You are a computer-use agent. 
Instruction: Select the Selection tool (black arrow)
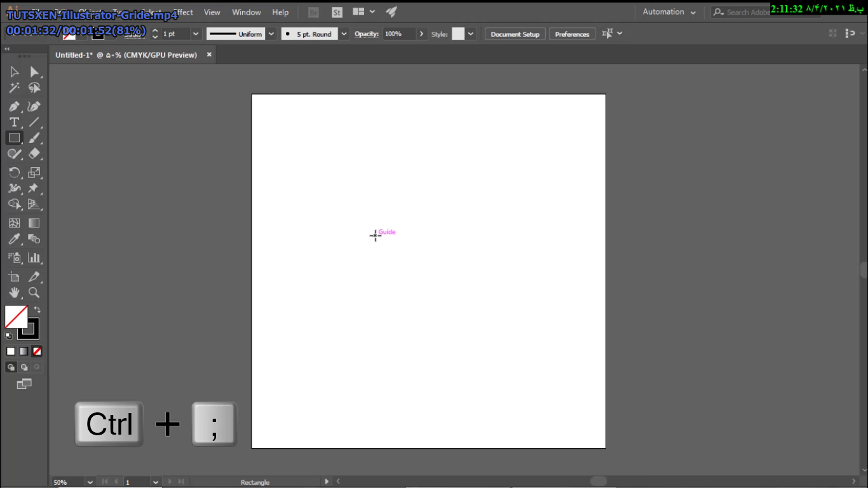pyautogui.click(x=14, y=72)
